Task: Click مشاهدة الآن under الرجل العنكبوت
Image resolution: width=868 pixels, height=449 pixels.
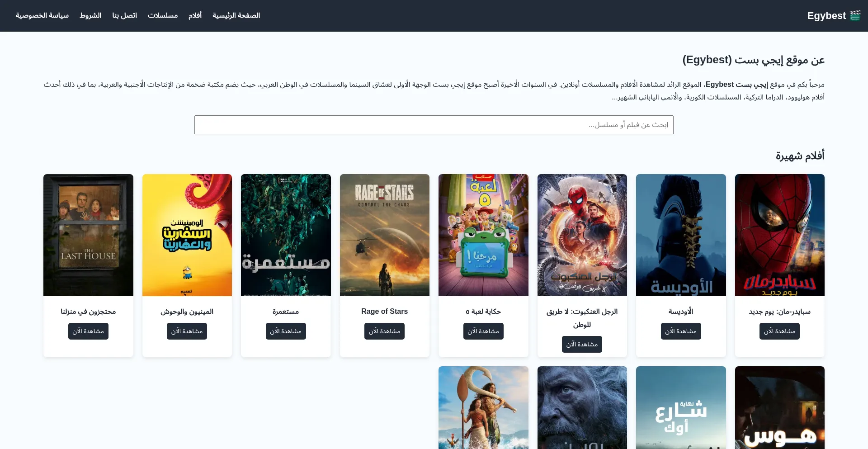Action: pos(582,344)
